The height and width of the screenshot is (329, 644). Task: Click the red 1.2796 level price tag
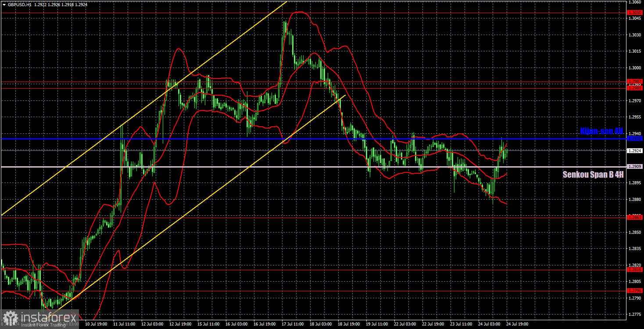point(635,290)
